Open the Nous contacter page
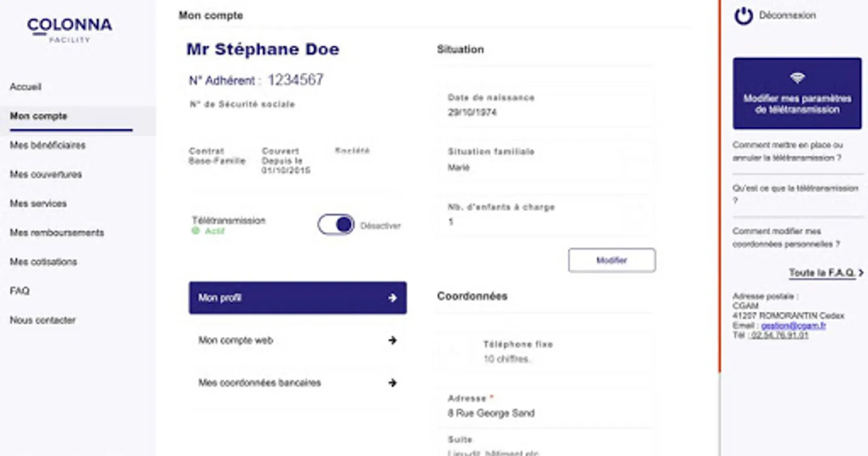Image resolution: width=868 pixels, height=456 pixels. (x=43, y=320)
